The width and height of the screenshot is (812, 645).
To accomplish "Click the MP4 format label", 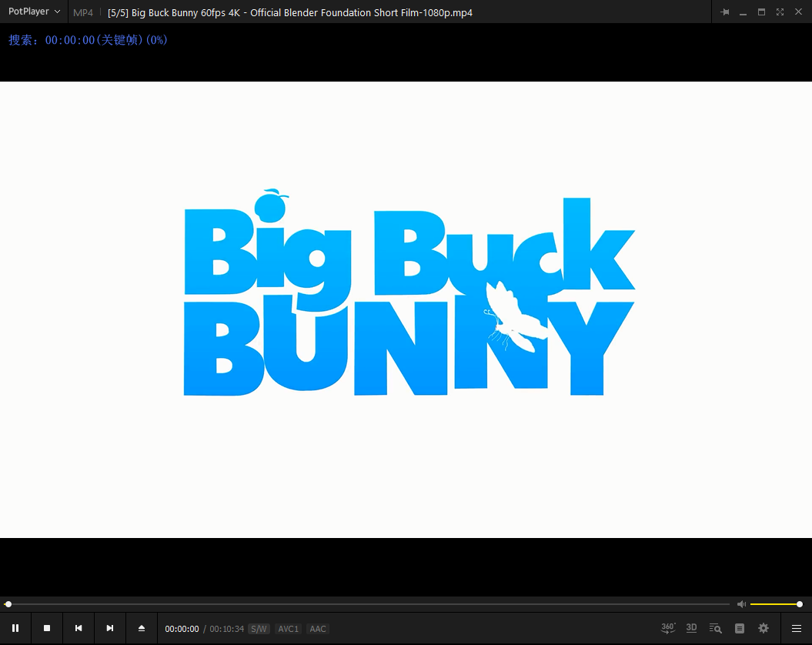I will click(83, 12).
